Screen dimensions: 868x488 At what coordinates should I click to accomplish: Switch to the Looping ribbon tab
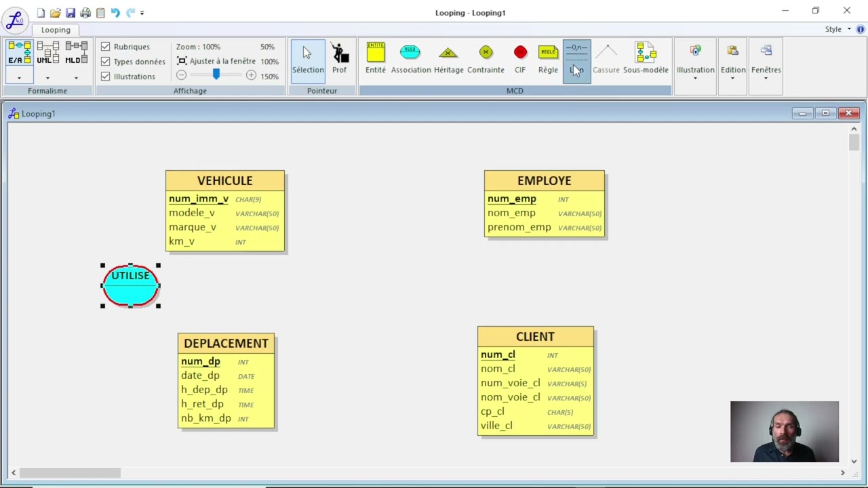[56, 30]
